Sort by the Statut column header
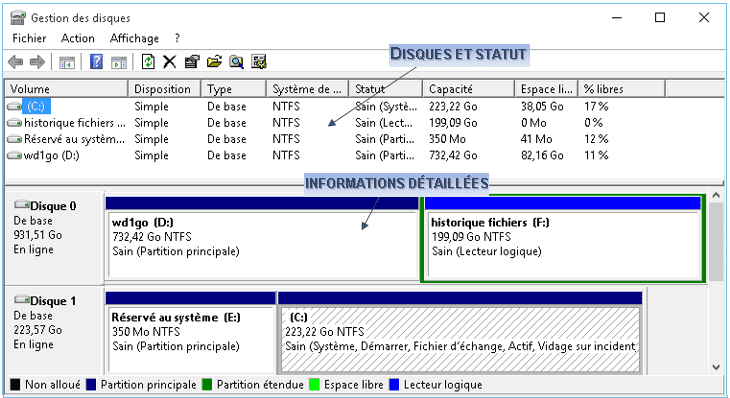The image size is (730, 398). (386, 89)
